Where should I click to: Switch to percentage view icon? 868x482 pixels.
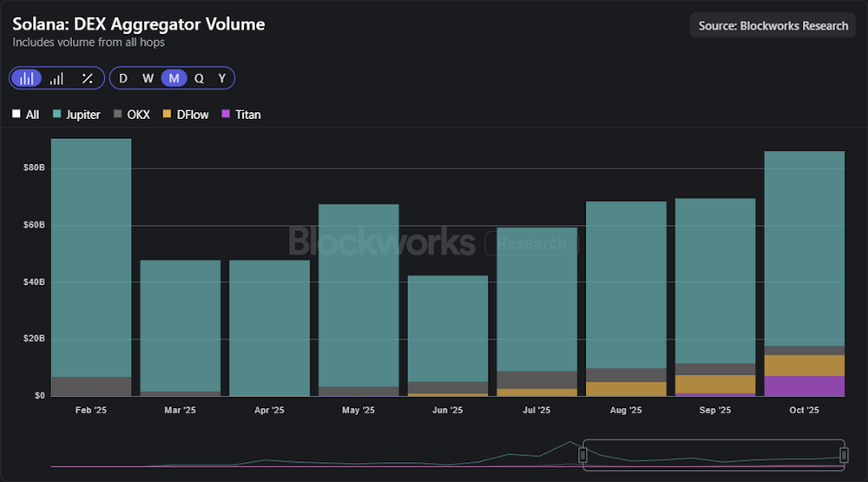click(x=87, y=78)
